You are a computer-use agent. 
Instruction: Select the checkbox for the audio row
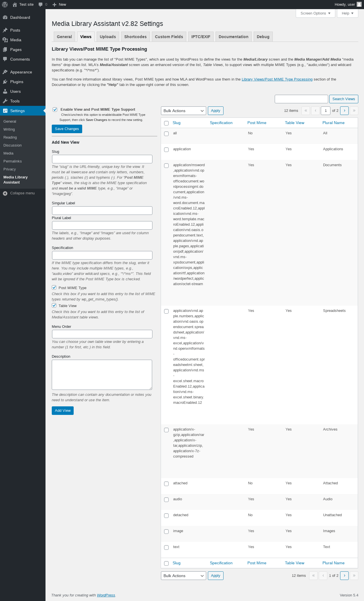[x=166, y=499]
